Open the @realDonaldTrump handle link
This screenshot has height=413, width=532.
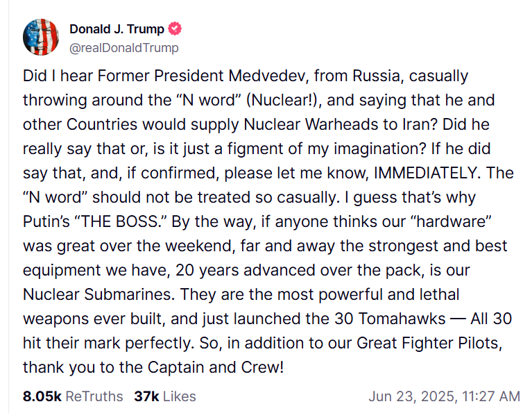123,47
